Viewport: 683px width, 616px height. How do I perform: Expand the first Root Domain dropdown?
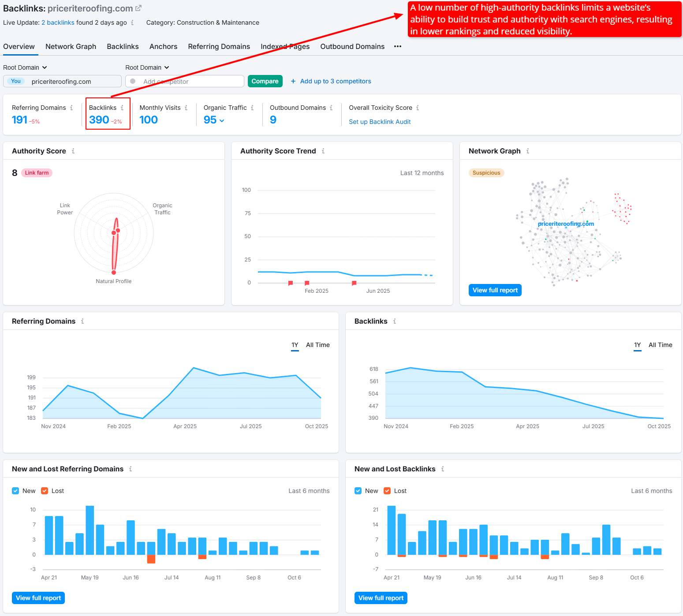click(25, 67)
